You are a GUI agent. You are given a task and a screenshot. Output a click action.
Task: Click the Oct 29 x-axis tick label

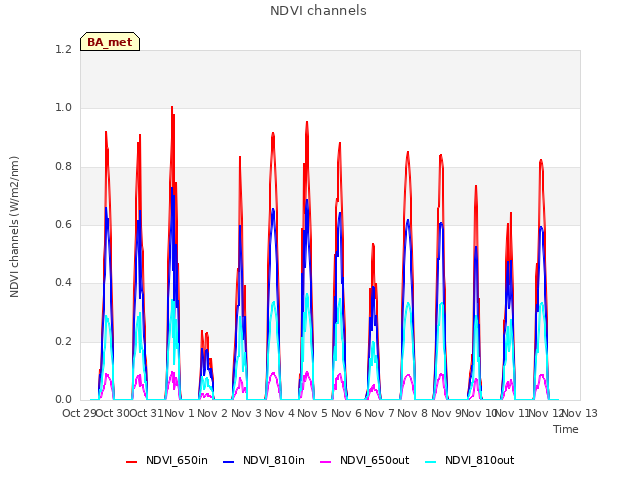(79, 413)
